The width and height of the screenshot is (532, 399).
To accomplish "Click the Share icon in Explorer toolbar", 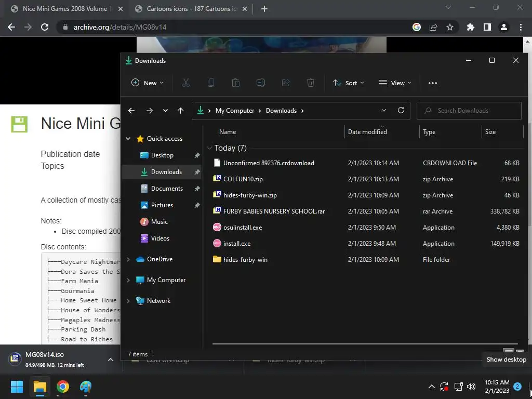I will click(286, 83).
